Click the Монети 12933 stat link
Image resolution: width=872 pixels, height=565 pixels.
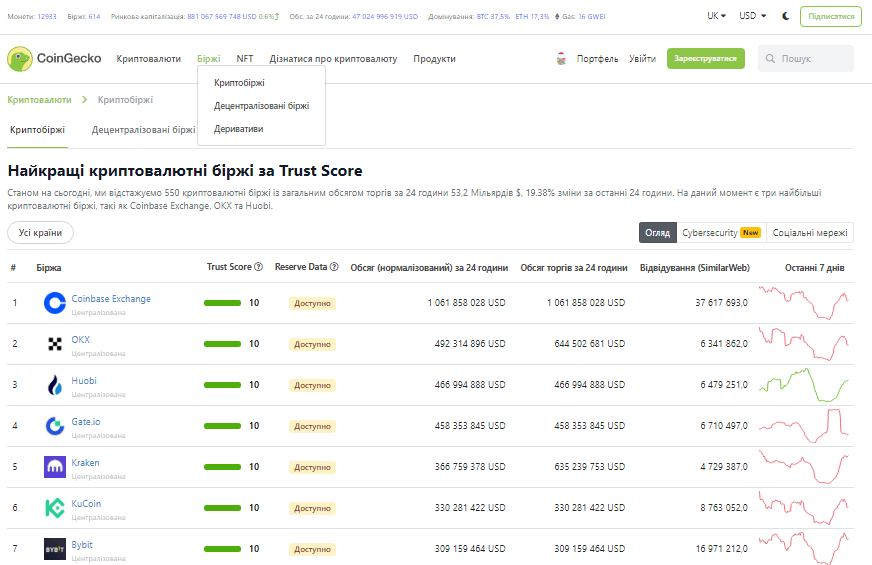click(32, 17)
